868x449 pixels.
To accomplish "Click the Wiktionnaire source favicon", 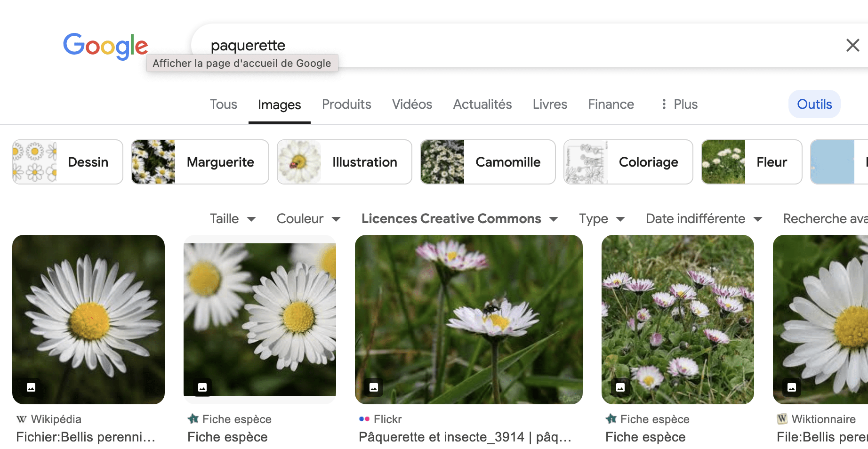I will (x=782, y=419).
